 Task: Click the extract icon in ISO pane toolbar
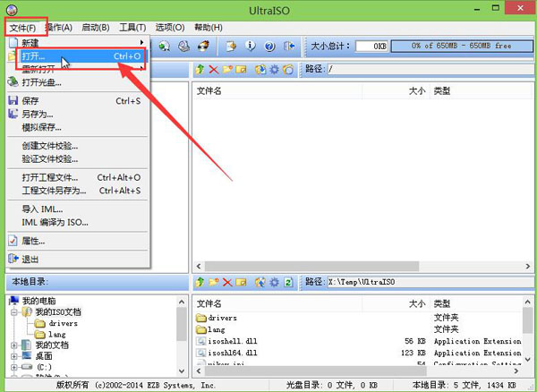(260, 70)
